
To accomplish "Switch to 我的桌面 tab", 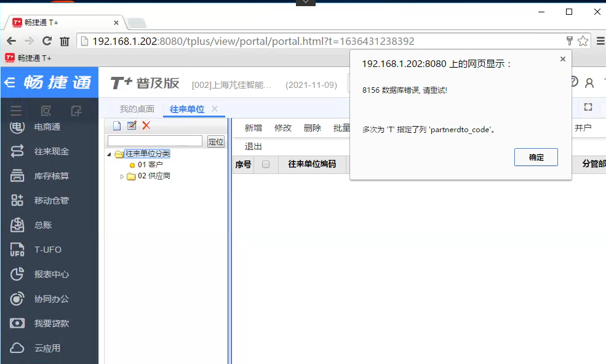I will pyautogui.click(x=137, y=109).
